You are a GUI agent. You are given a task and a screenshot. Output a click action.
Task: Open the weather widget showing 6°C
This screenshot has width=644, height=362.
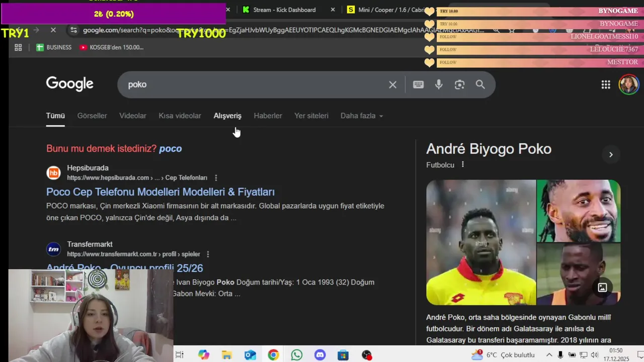pyautogui.click(x=503, y=355)
